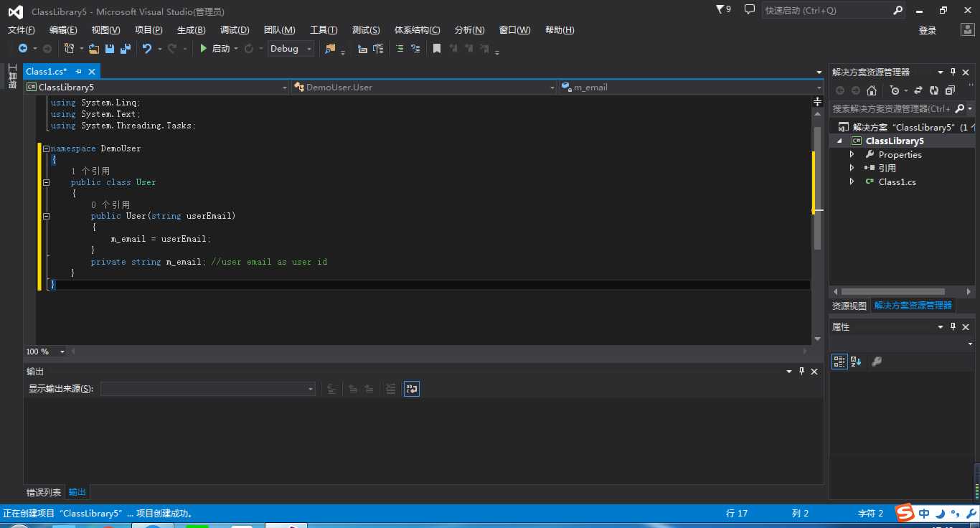980x528 pixels.
Task: Click the Navigate Backward arrow icon
Action: (x=23, y=49)
